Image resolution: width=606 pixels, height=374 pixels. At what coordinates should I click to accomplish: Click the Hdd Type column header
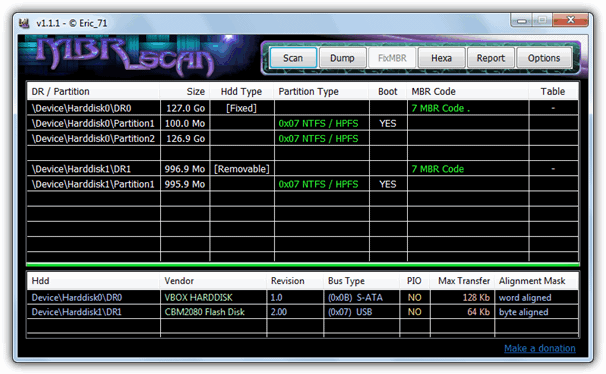tap(242, 92)
